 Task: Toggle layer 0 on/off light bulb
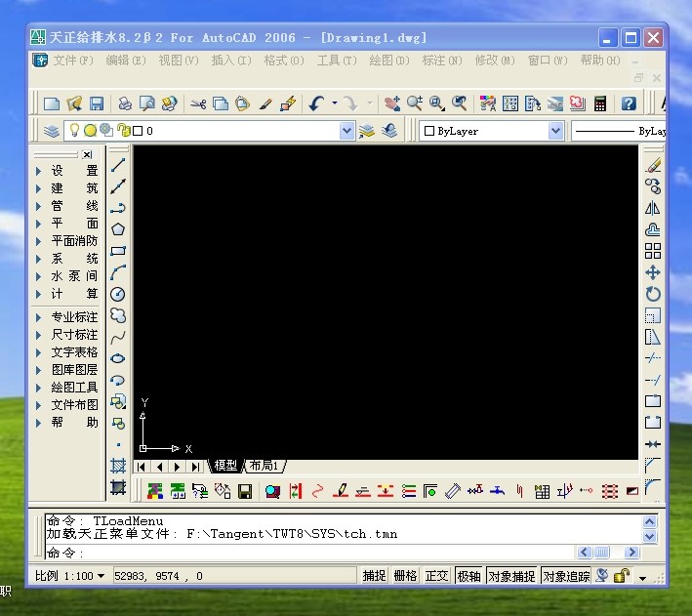74,130
